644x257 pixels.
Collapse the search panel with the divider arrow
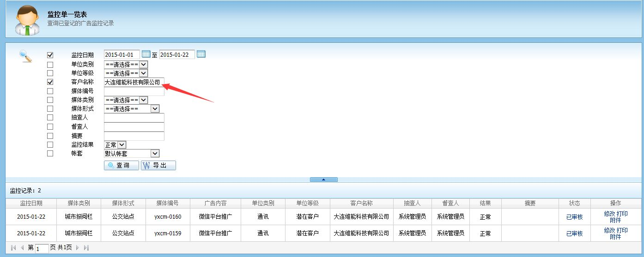[323, 179]
